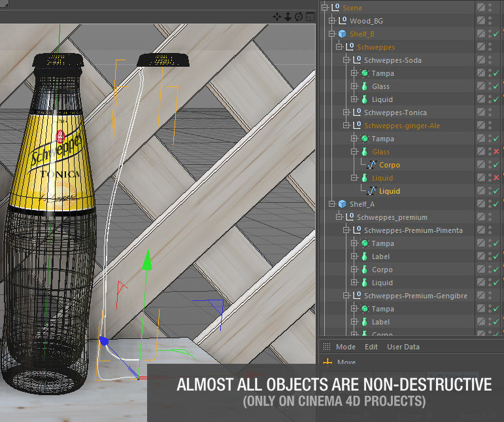Click the Corpo spline icon under Glass
This screenshot has height=422, width=504.
(372, 165)
